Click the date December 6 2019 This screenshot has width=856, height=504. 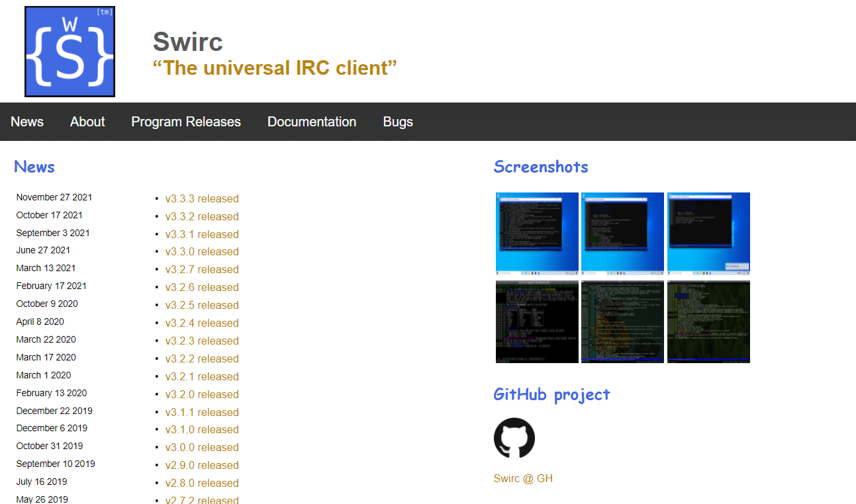[52, 428]
